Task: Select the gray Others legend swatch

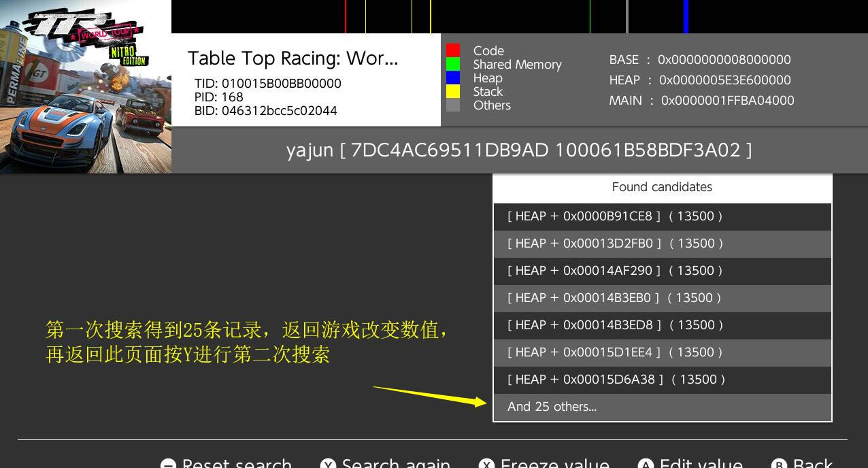Action: coord(453,105)
